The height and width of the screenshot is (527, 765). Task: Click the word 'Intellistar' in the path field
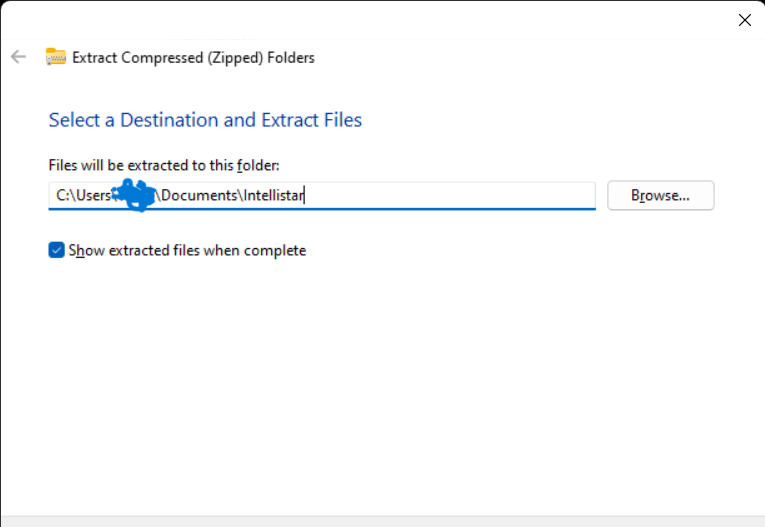pos(274,195)
